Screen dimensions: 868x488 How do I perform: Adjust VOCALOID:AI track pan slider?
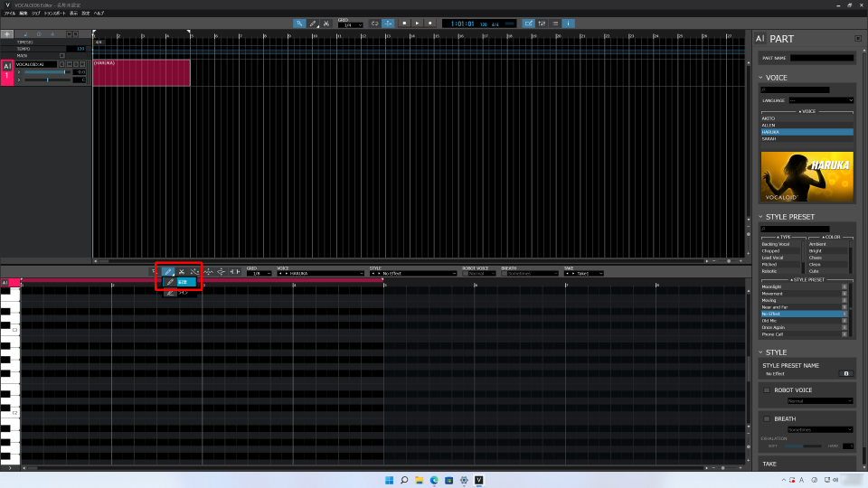pos(47,80)
